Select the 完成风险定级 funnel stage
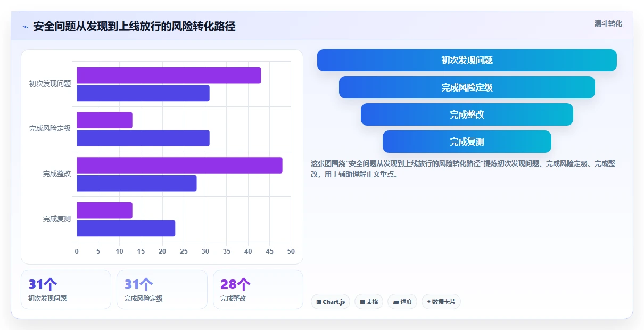644x330 pixels. (467, 87)
